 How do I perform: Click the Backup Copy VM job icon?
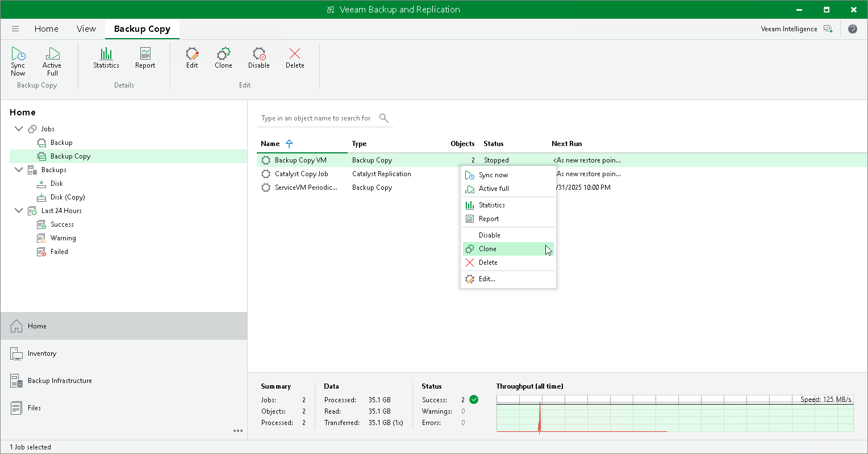[266, 160]
